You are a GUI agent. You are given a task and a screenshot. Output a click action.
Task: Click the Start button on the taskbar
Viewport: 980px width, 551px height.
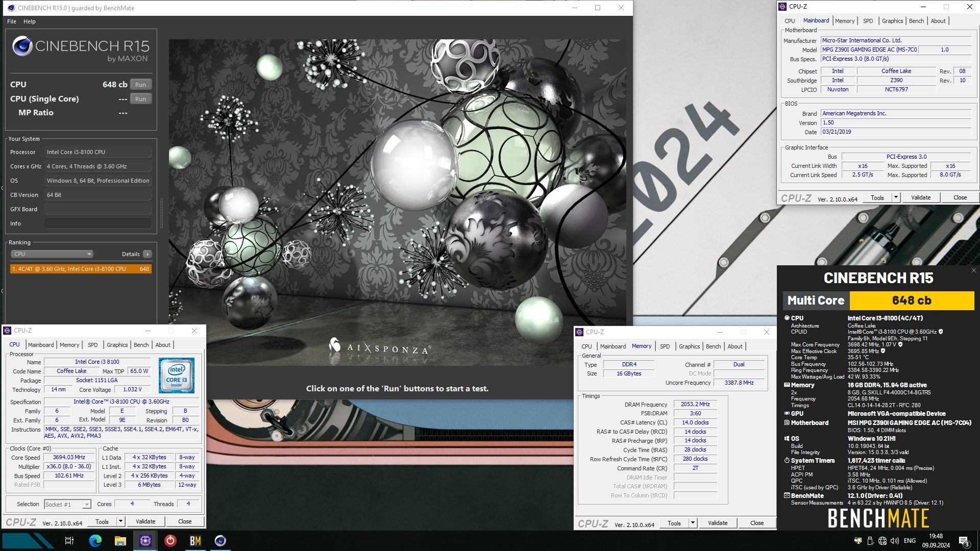(28, 541)
